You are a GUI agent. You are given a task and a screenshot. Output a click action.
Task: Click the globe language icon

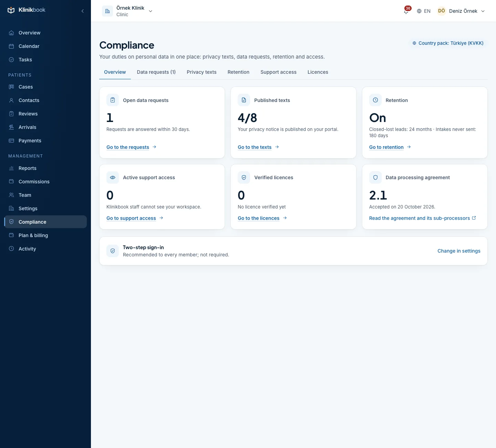(x=419, y=11)
